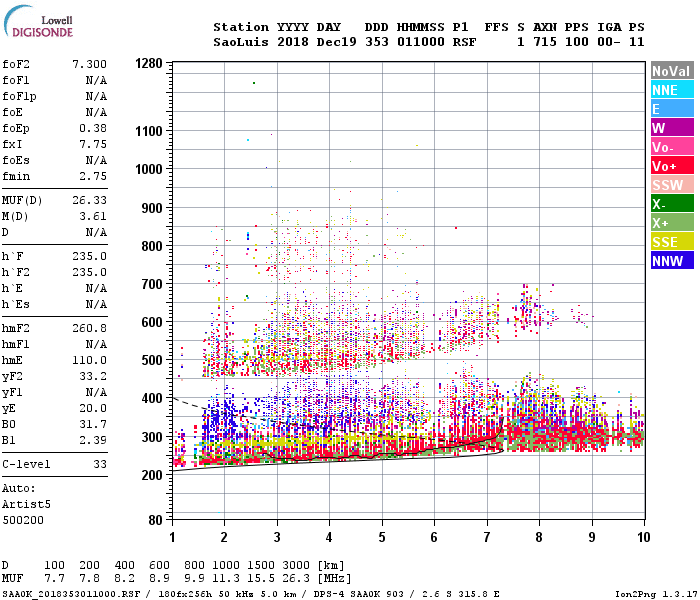700x600 pixels.
Task: Click the RSF program label
Action: [464, 42]
